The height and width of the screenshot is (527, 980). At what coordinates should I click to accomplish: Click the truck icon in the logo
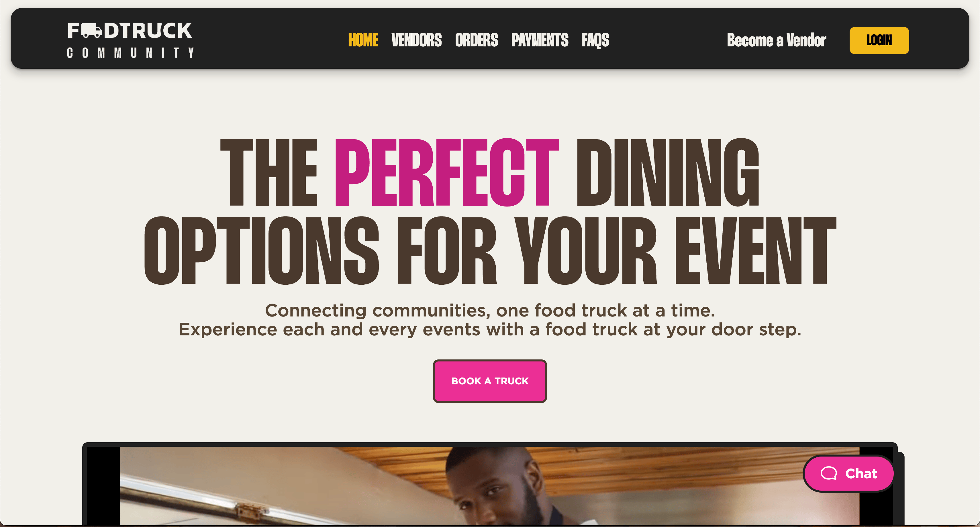[x=91, y=31]
